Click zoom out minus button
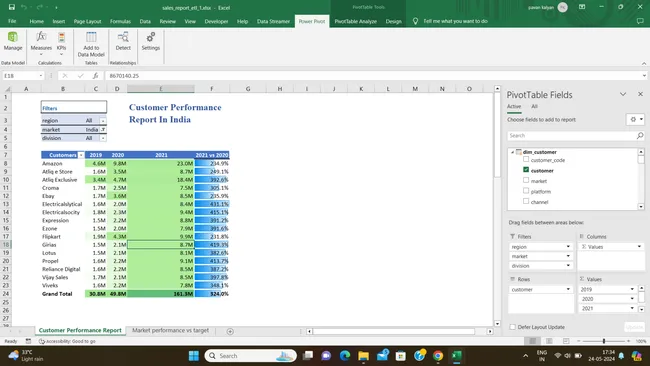Screen dimensions: 650x366 pyautogui.click(x=579, y=341)
